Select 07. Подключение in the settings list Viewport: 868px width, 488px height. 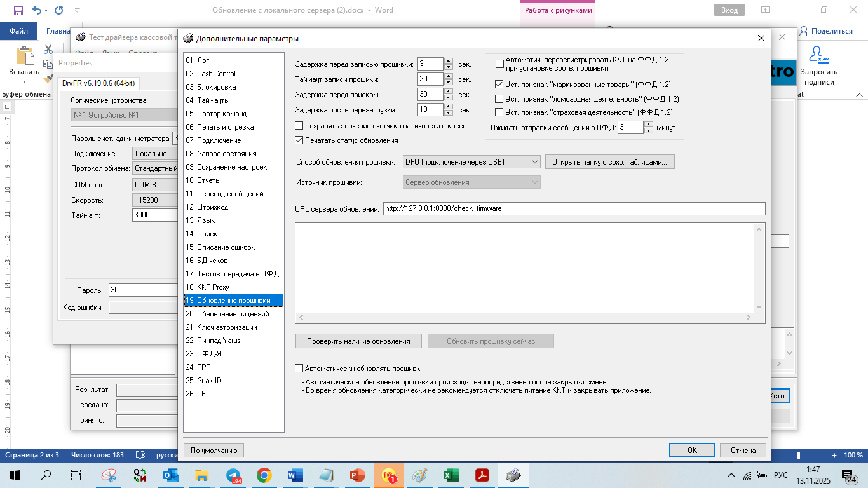click(213, 140)
